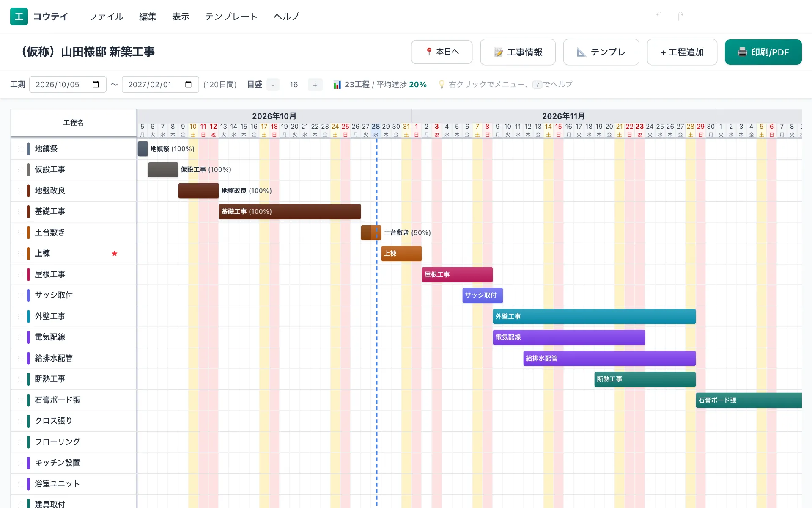Click the 地盤改良 color swatch bar
The image size is (812, 508).
coord(28,190)
